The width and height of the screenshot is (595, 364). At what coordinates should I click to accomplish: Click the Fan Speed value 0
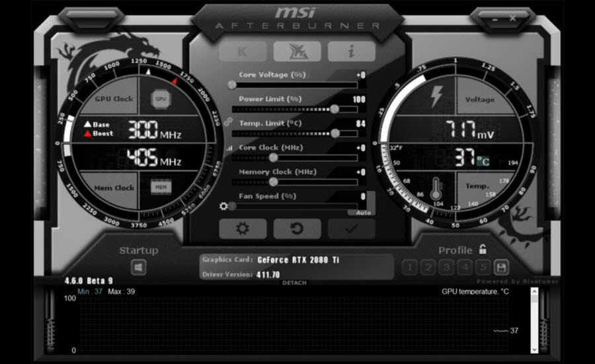[363, 196]
